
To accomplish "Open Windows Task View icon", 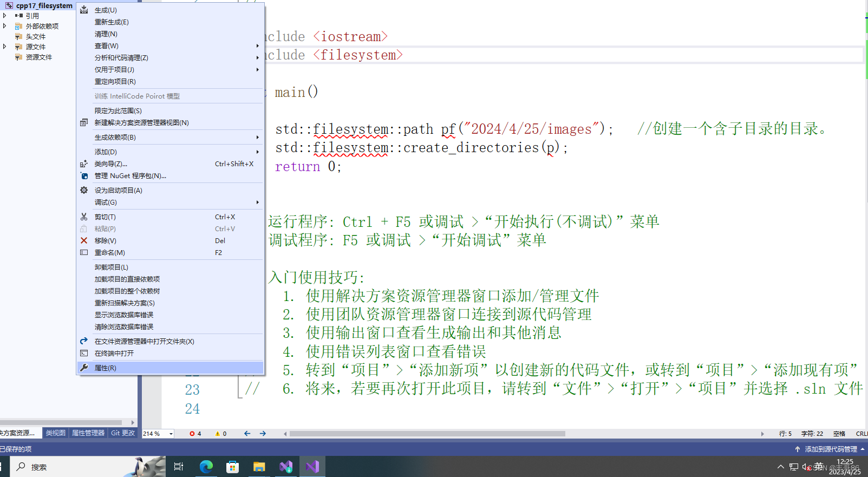I will click(178, 466).
